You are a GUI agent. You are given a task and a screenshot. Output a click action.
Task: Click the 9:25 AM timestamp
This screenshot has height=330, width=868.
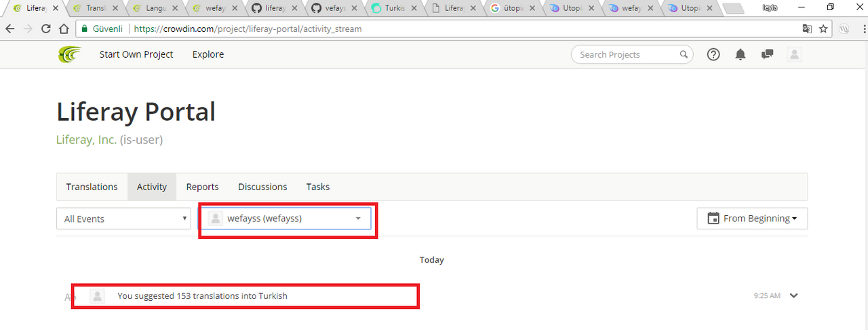(767, 296)
